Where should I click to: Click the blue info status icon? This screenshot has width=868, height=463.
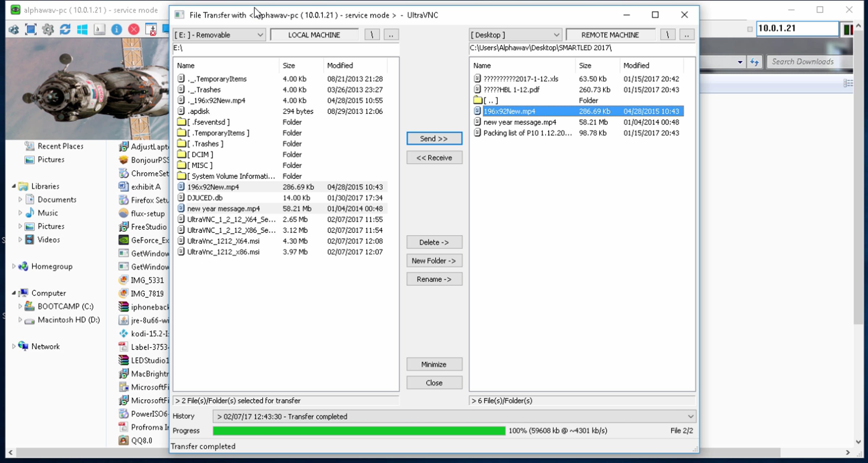[116, 29]
